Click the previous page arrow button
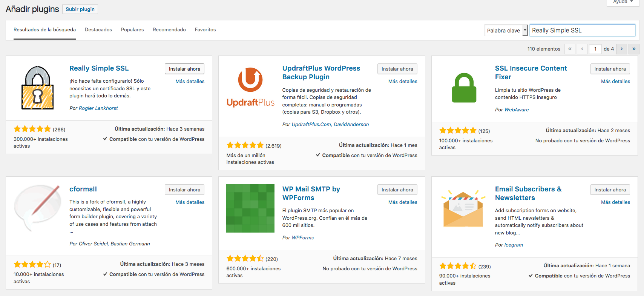 click(582, 49)
